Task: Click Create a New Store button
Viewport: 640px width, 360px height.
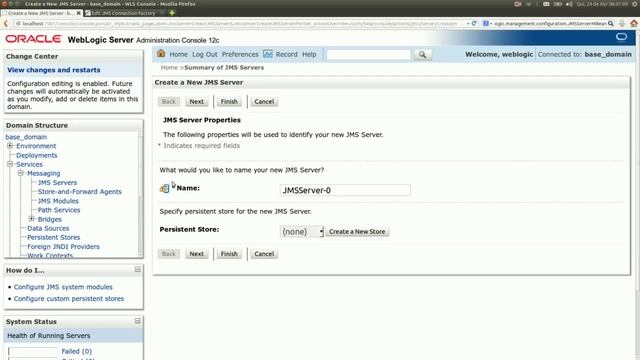Action: point(357,231)
